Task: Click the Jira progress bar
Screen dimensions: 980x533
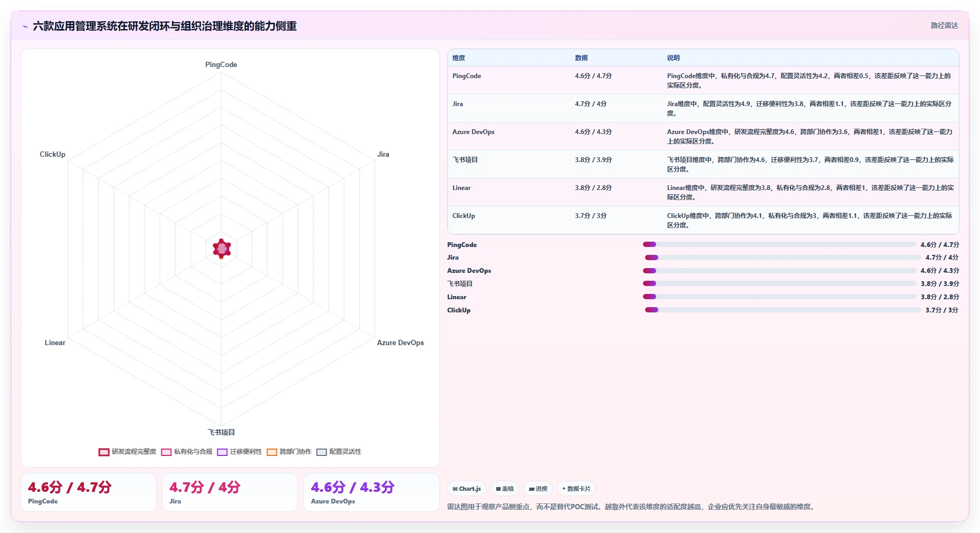Action: tap(783, 258)
